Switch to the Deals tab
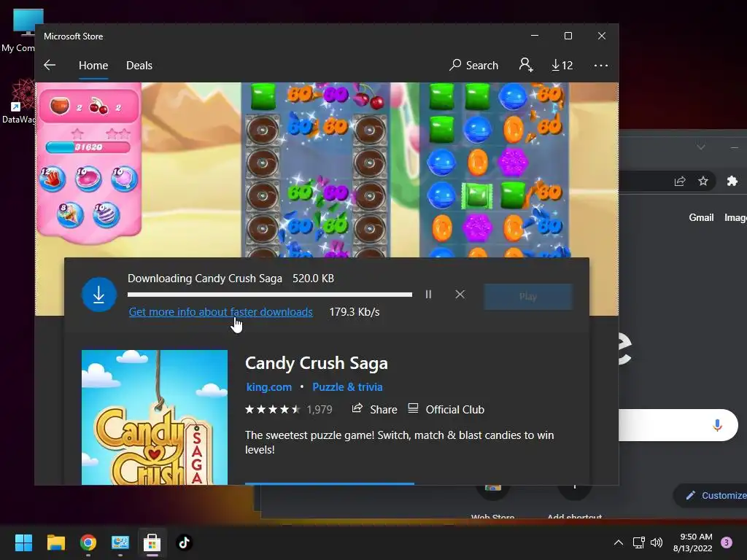The height and width of the screenshot is (560, 747). coord(139,65)
